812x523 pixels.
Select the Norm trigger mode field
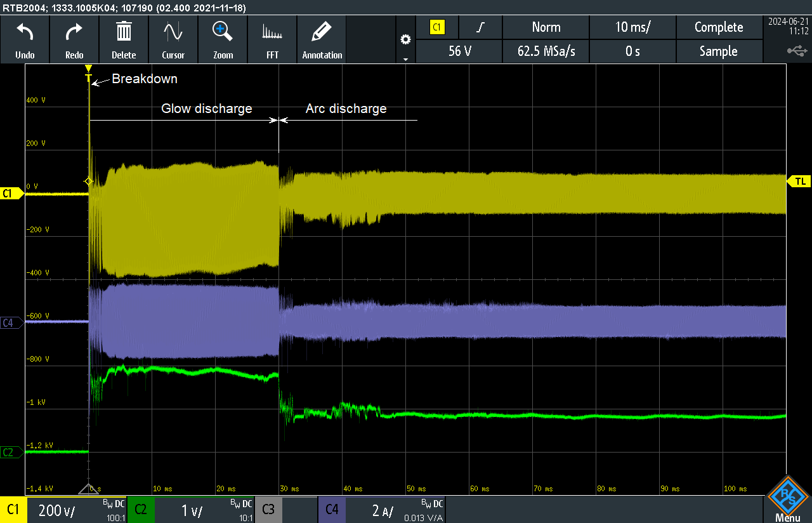[545, 27]
